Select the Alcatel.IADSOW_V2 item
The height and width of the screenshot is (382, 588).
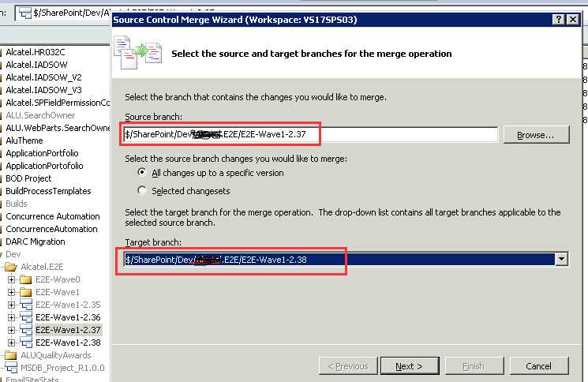[x=43, y=77]
